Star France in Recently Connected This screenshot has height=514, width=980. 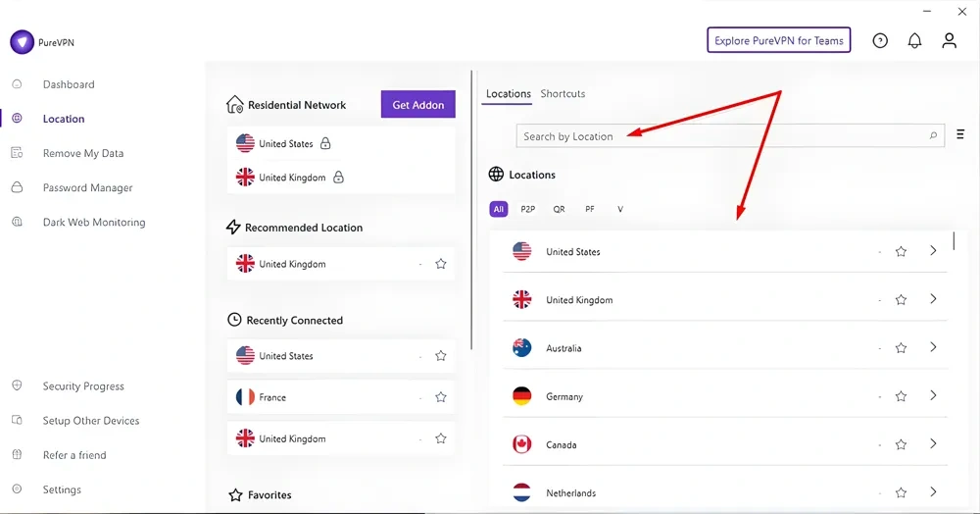[x=441, y=396]
